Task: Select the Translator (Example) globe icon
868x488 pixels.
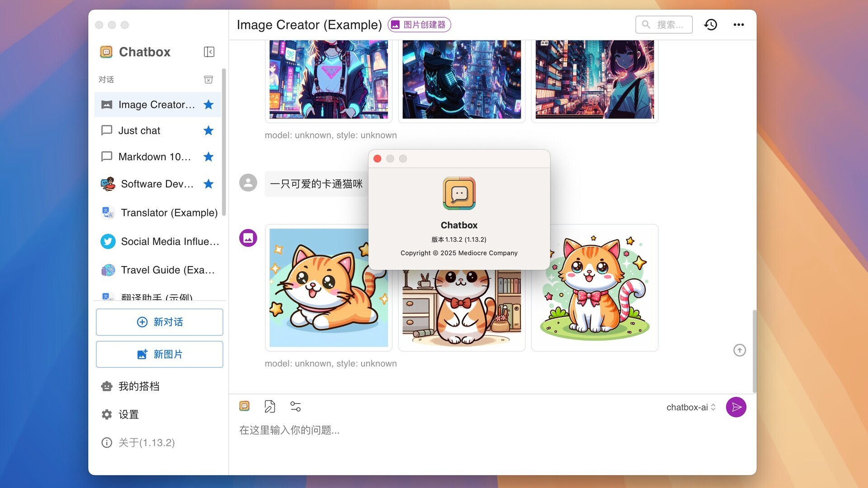Action: coord(107,212)
